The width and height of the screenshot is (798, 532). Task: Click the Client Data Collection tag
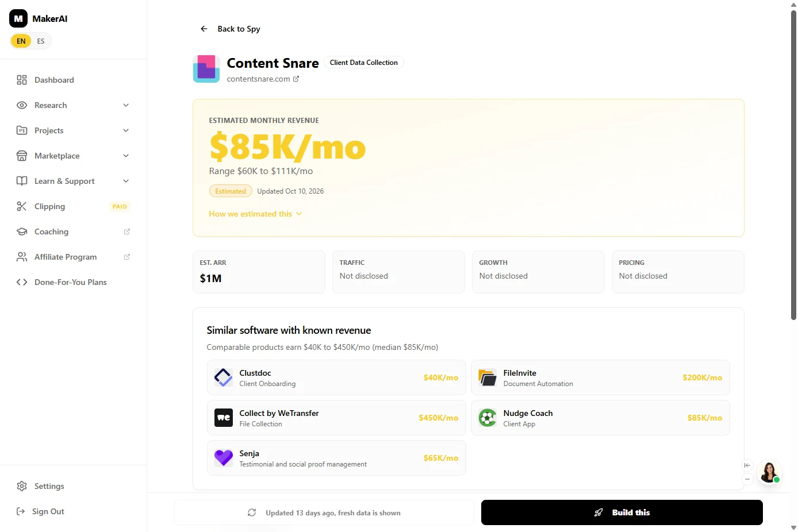pos(364,63)
